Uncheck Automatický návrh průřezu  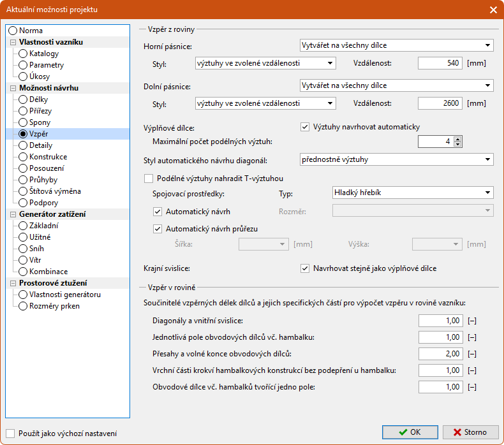tap(158, 228)
